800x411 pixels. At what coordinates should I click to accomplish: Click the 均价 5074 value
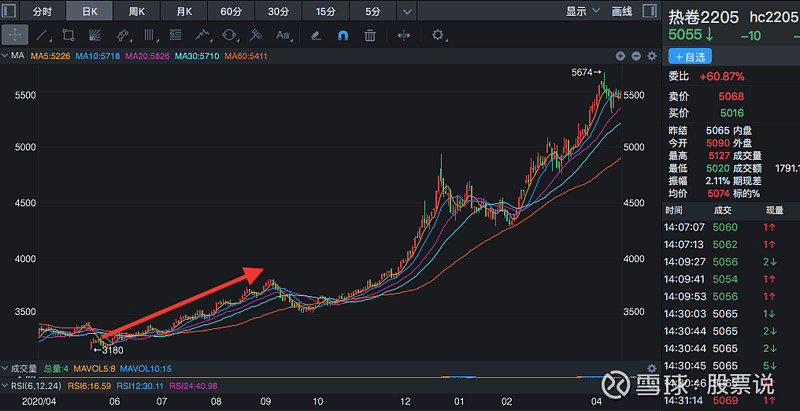tap(719, 193)
